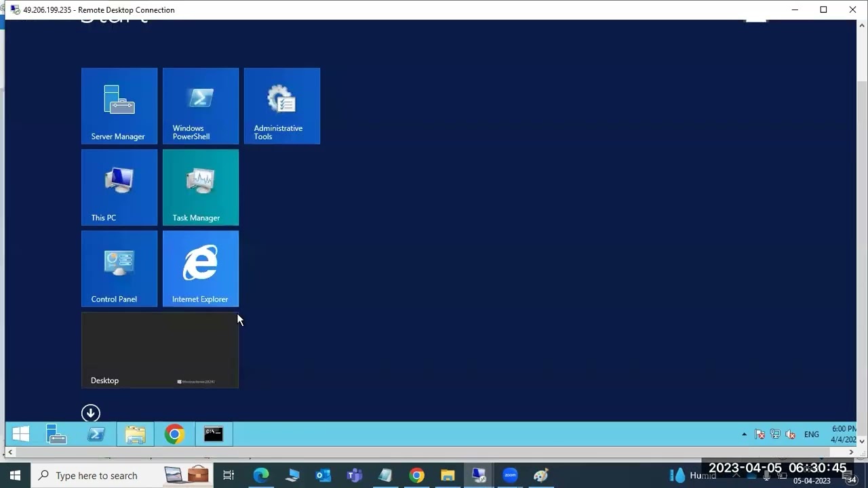This screenshot has width=868, height=488.
Task: Click the flag notification icon in the remote tray
Action: (x=759, y=434)
